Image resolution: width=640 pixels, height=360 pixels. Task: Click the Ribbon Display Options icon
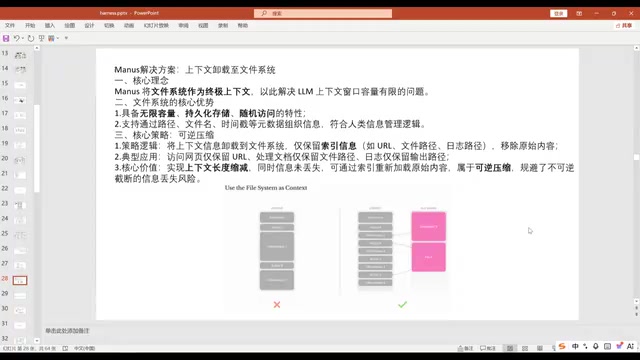pos(579,13)
